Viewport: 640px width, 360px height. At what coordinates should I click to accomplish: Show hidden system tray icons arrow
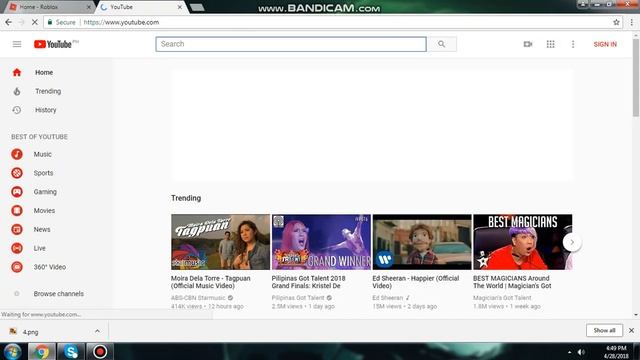(x=569, y=352)
